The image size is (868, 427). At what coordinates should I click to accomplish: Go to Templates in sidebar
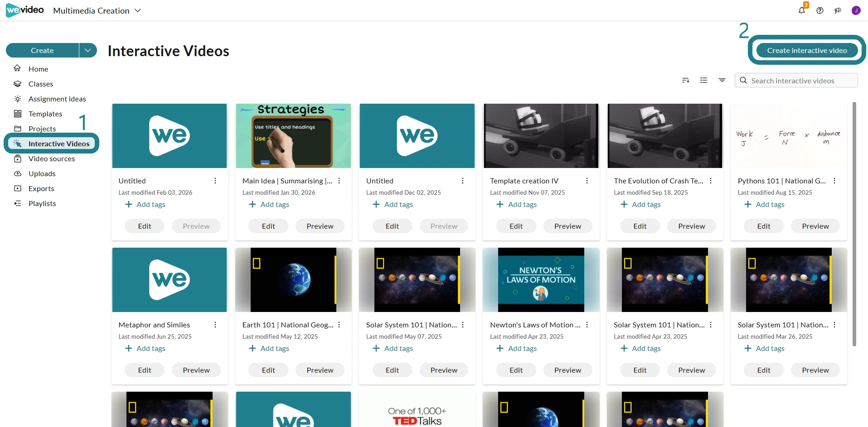coord(45,114)
